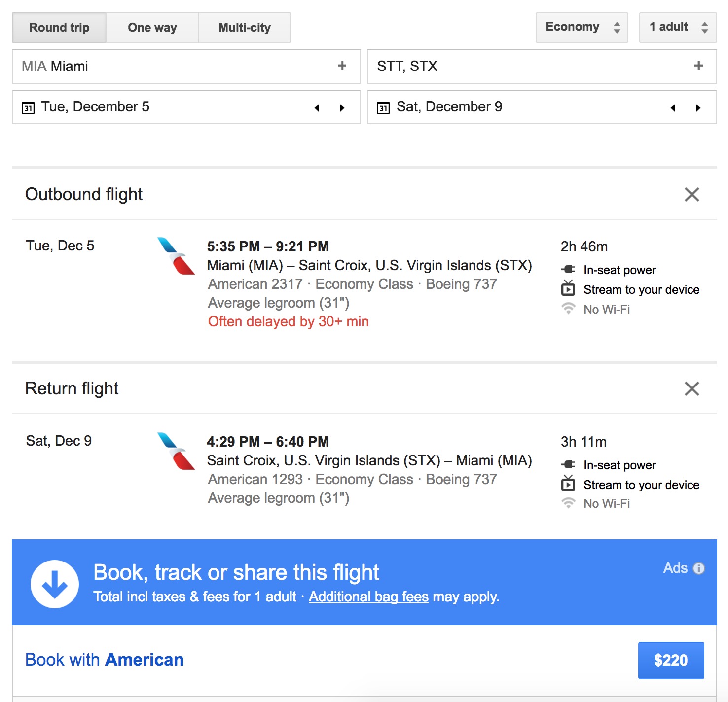728x702 pixels.
Task: Click the $220 booking price button
Action: (671, 660)
